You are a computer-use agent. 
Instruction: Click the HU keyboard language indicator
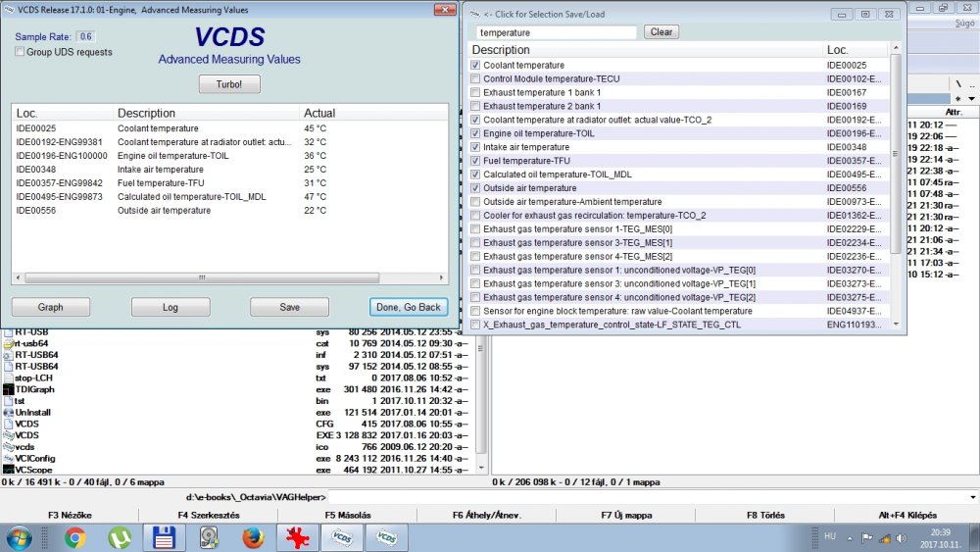(x=830, y=535)
